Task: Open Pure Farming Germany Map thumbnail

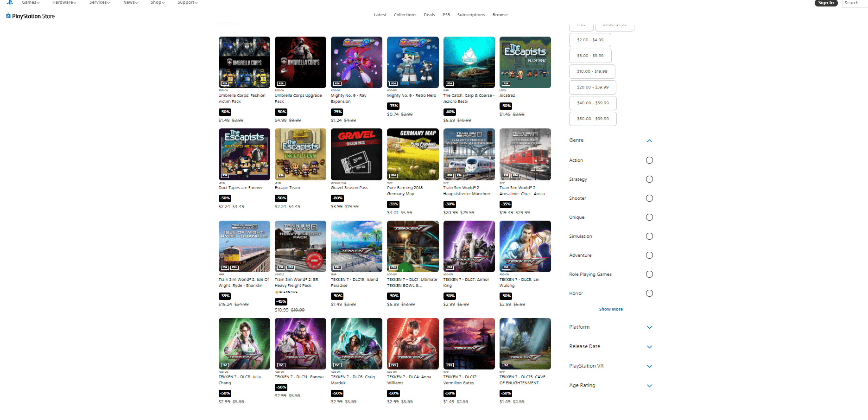Action: coord(412,154)
